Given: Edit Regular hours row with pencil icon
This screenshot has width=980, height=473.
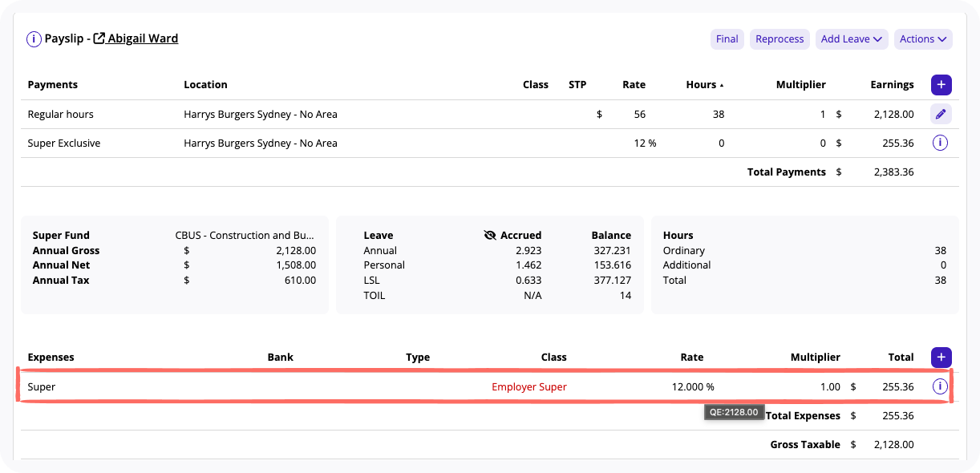Looking at the screenshot, I should [x=941, y=114].
